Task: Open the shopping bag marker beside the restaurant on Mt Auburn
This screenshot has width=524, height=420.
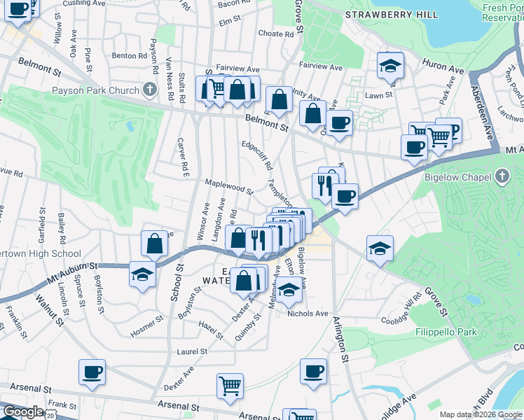Action: tap(236, 239)
